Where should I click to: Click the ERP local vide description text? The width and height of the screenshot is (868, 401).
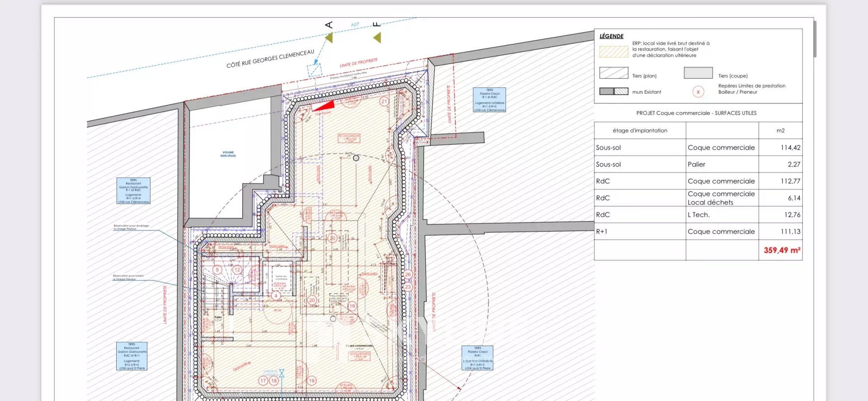pyautogui.click(x=671, y=49)
